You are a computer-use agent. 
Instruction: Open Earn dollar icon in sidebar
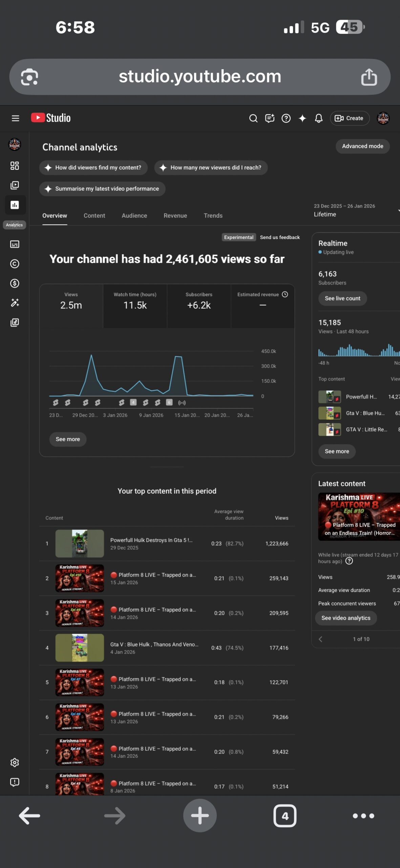[15, 283]
